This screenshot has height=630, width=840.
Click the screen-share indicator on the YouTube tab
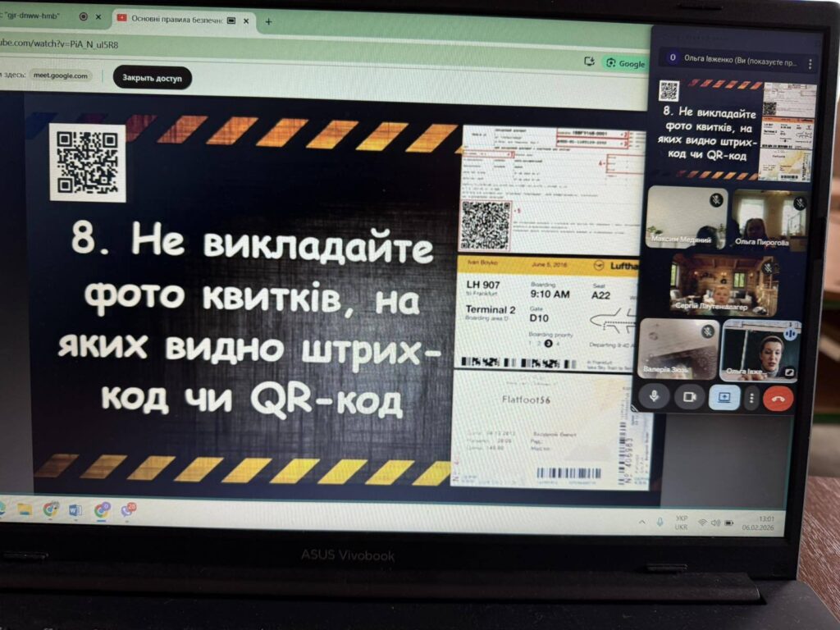[231, 21]
